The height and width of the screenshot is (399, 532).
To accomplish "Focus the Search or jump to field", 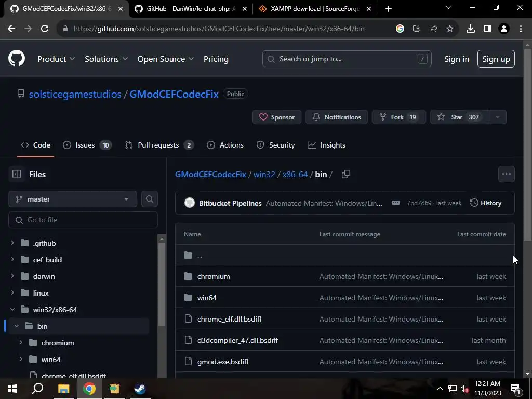I will (x=347, y=59).
